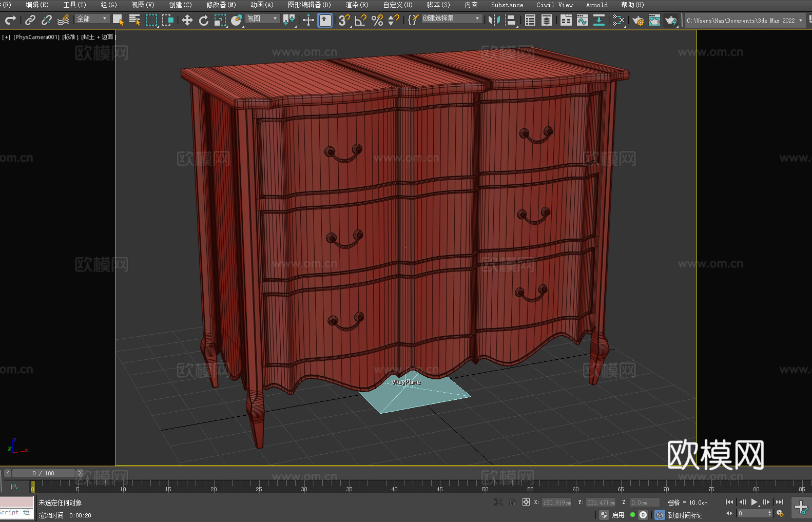This screenshot has width=812, height=522.
Task: Toggle the Ribbon display icon
Action: [x=566, y=20]
